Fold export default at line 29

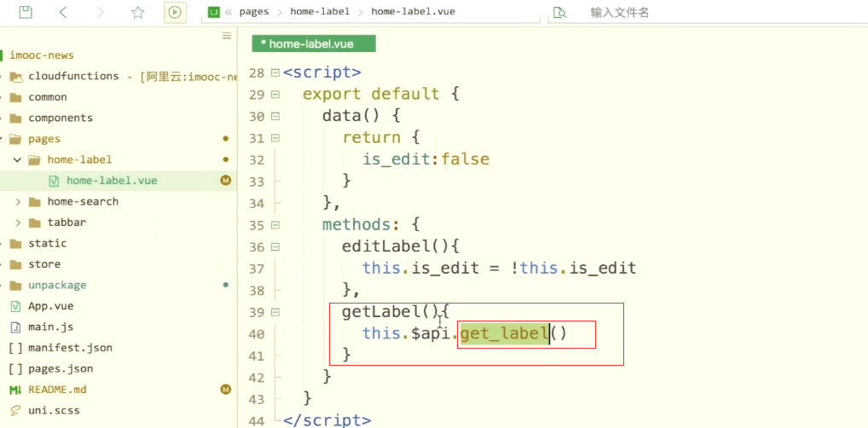pyautogui.click(x=275, y=95)
